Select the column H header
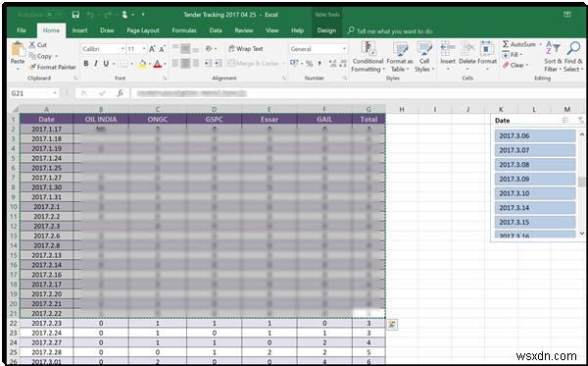Screen dimensions: 588x366 [x=402, y=109]
